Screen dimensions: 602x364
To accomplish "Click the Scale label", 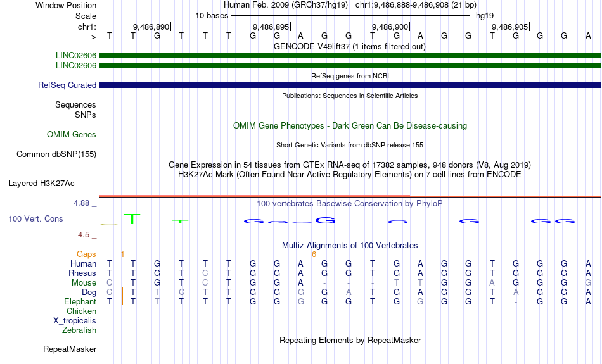I will pyautogui.click(x=86, y=16).
